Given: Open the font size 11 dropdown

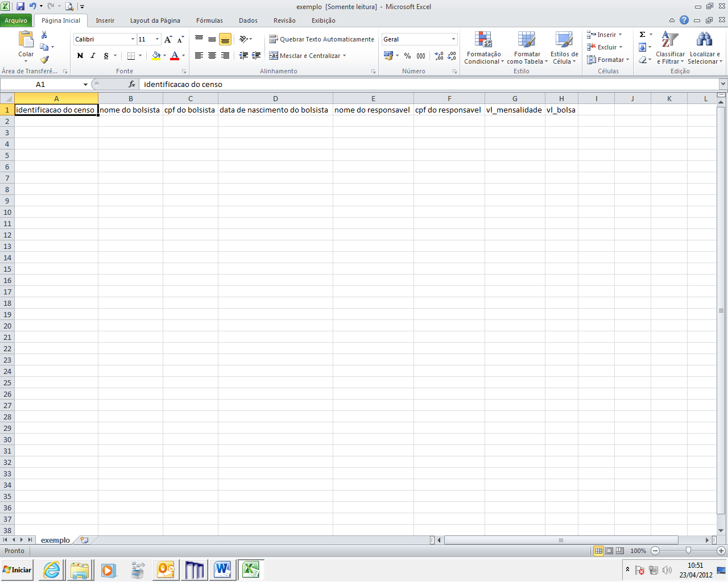Looking at the screenshot, I should (x=158, y=39).
